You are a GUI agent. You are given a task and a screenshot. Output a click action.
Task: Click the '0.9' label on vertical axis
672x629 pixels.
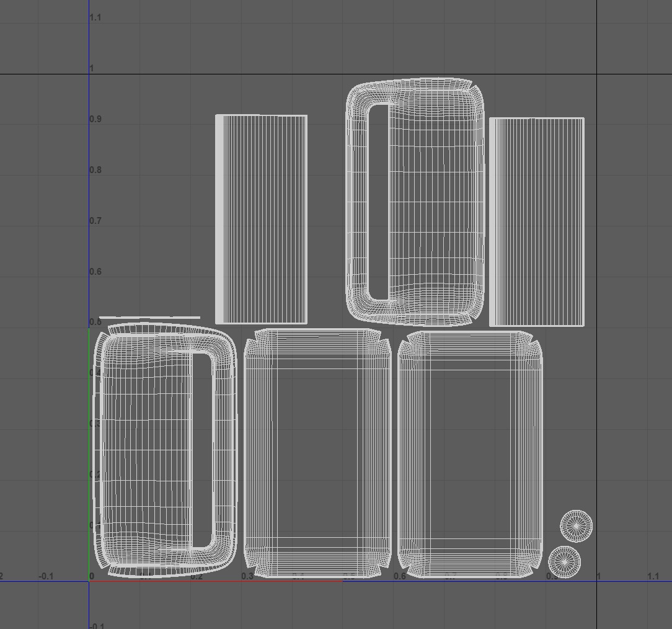95,118
